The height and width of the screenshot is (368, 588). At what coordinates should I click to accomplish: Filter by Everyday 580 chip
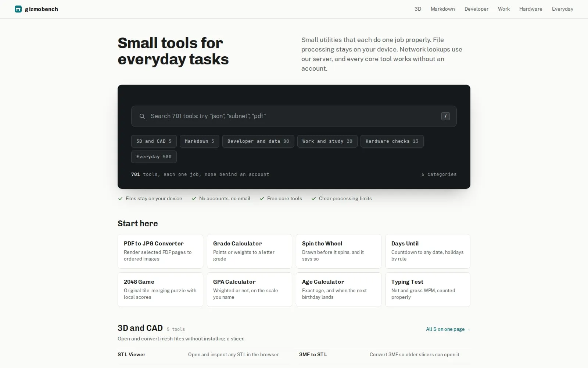point(154,157)
